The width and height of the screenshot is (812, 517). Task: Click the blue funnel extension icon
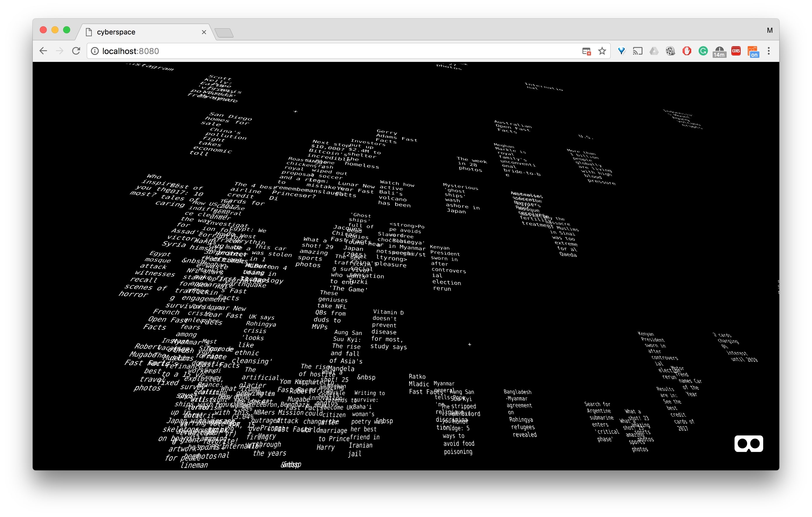(621, 51)
